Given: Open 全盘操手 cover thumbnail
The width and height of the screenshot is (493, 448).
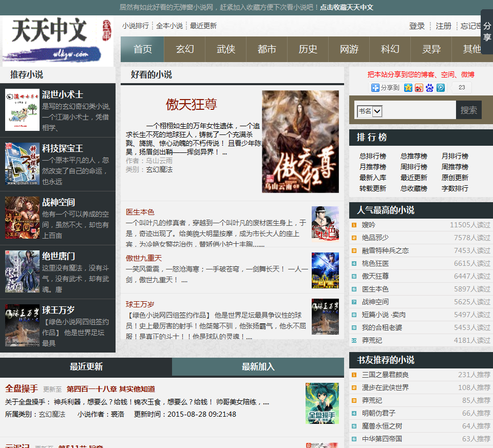Looking at the screenshot, I should pos(322,403).
